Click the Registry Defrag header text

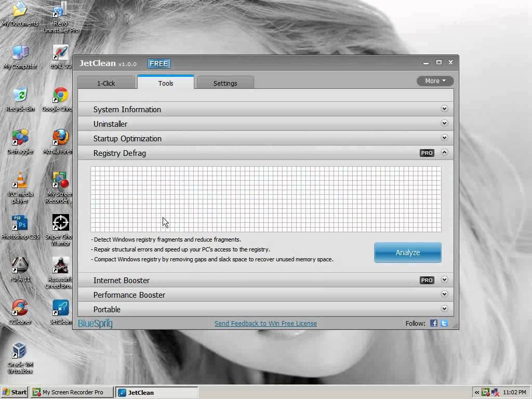coord(119,153)
